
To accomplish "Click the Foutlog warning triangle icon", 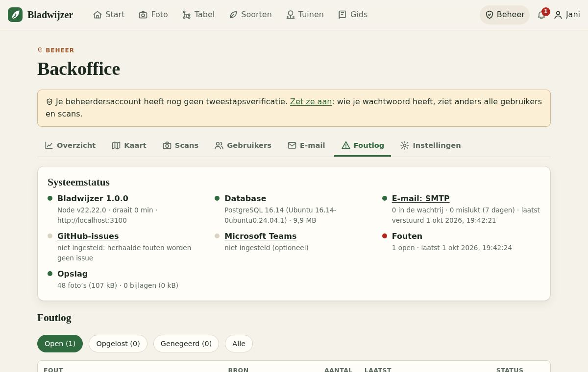I will [346, 145].
